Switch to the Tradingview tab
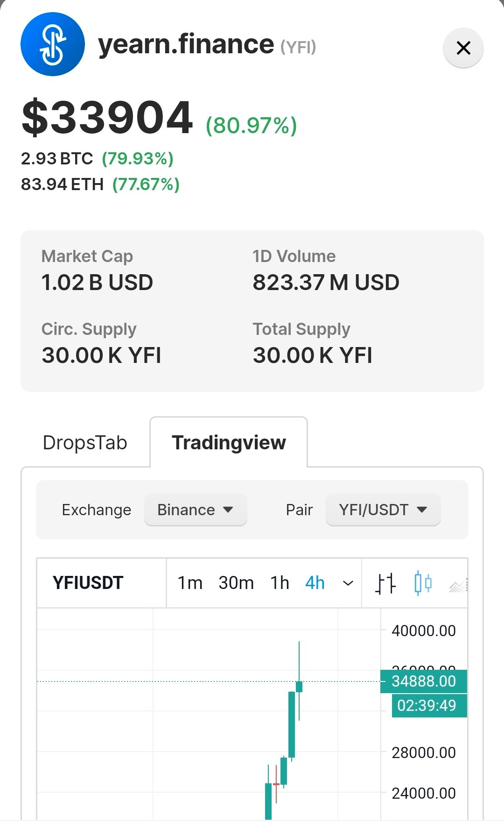 pyautogui.click(x=229, y=443)
